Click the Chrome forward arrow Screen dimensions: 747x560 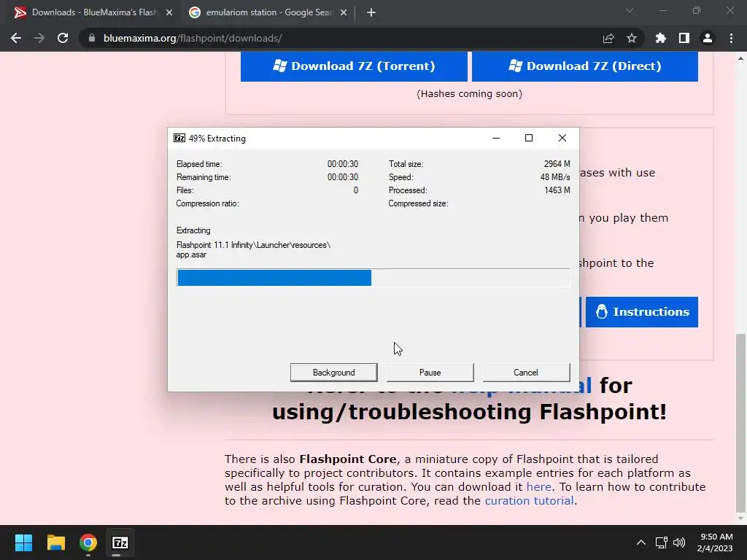pyautogui.click(x=39, y=38)
